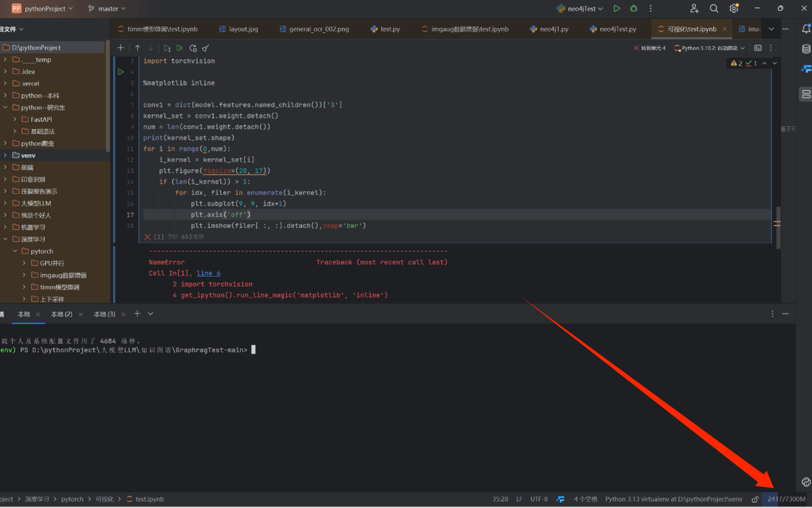
Task: Click the 'line 6' traceback link
Action: 208,273
